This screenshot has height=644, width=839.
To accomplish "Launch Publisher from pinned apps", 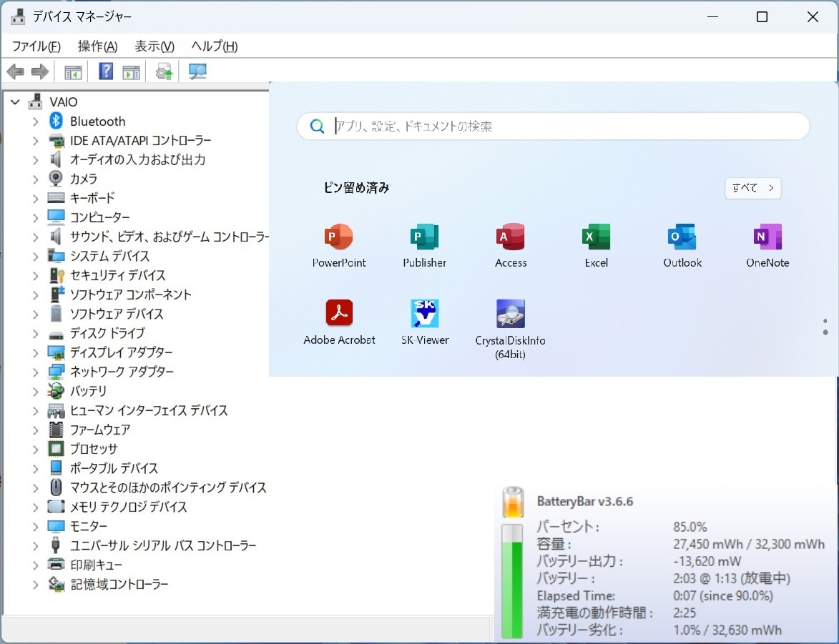I will [424, 245].
